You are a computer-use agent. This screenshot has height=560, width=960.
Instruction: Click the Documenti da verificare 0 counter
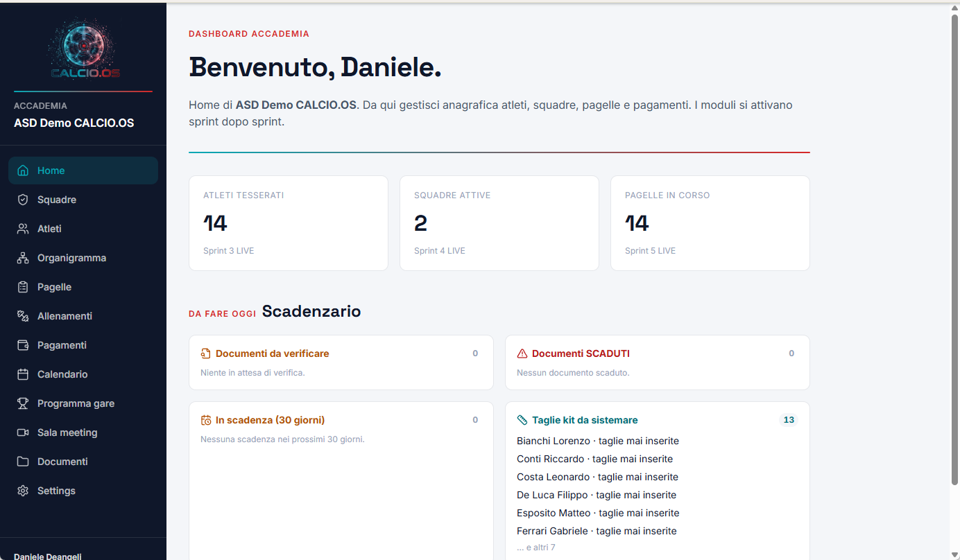475,353
